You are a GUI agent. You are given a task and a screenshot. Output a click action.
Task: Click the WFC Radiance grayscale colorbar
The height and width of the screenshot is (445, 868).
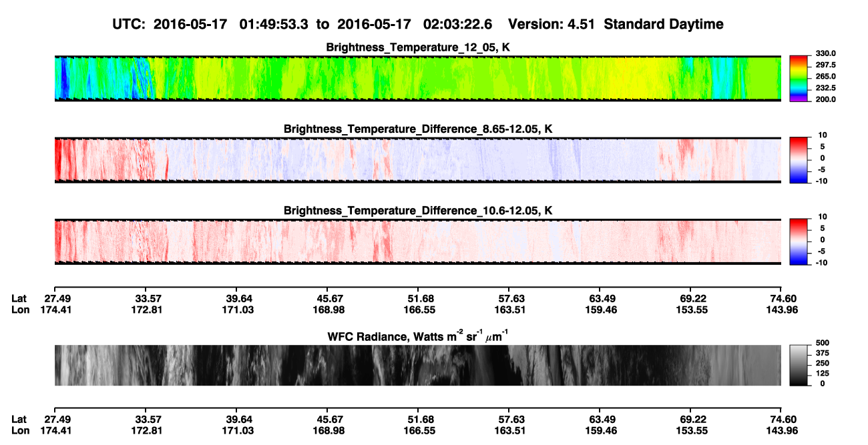pos(799,365)
